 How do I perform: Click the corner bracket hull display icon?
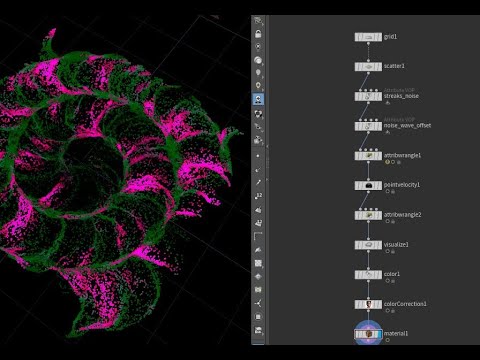(258, 236)
